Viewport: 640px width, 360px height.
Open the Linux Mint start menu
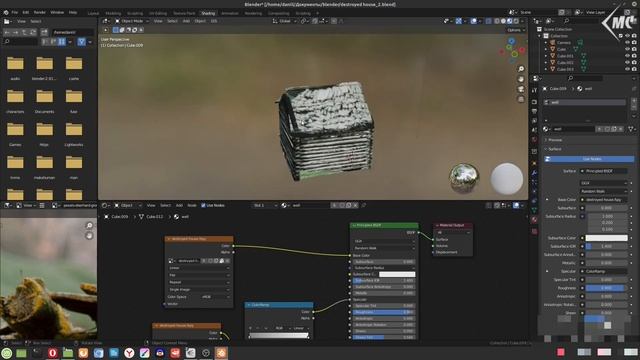[7, 353]
